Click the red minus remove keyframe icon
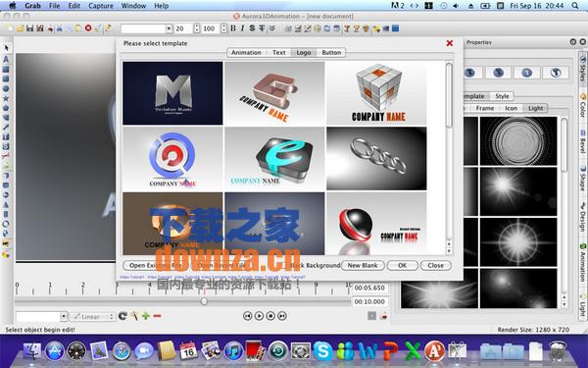The image size is (588, 368). (157, 316)
